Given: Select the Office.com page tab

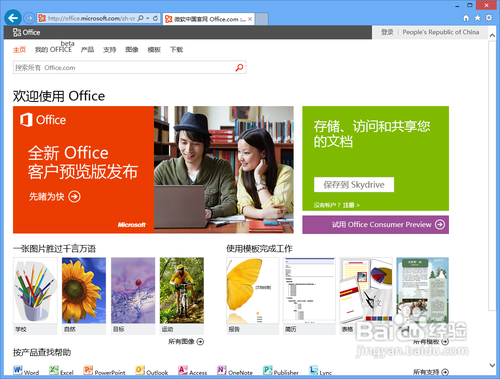Looking at the screenshot, I should (x=209, y=19).
